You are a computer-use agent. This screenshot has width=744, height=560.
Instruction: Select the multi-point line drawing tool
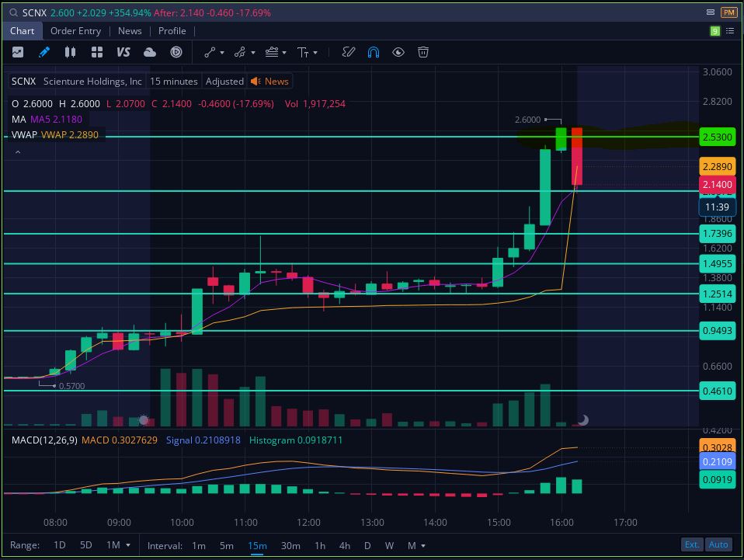240,52
